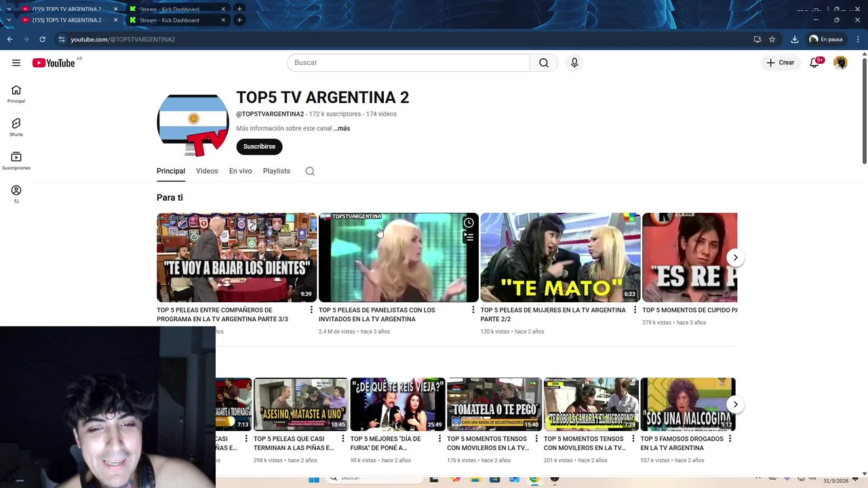Open options for 'PELEAS DE PANELISTAS' video

click(473, 310)
